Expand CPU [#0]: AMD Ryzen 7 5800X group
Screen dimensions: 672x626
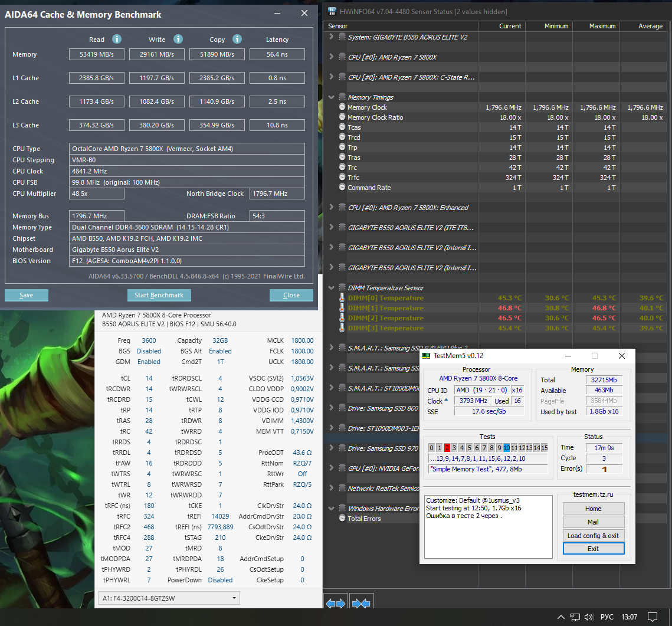(332, 57)
